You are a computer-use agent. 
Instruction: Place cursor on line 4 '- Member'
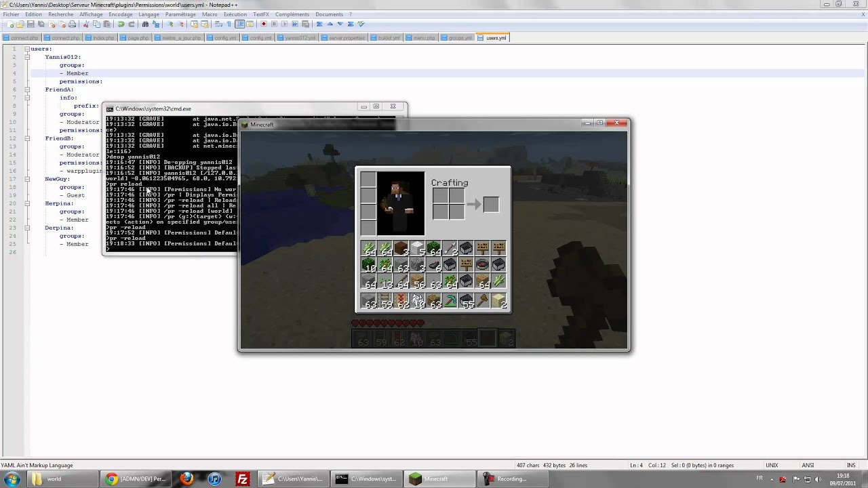point(74,73)
